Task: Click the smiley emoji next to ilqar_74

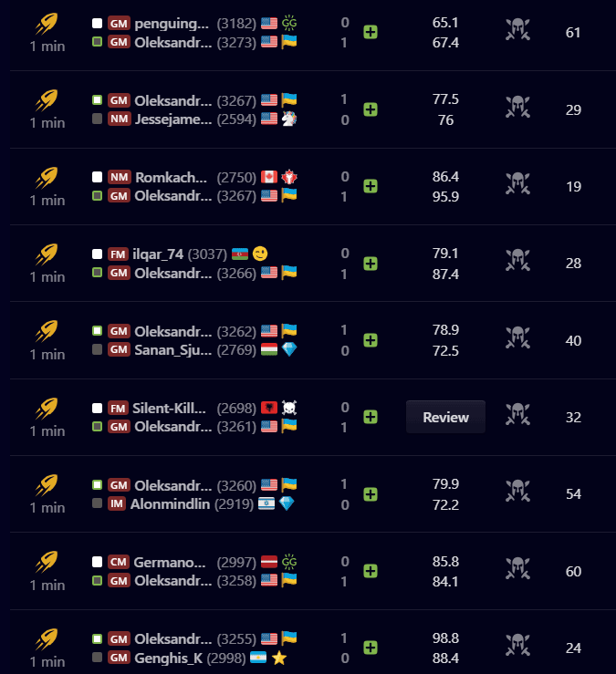Action: [260, 254]
